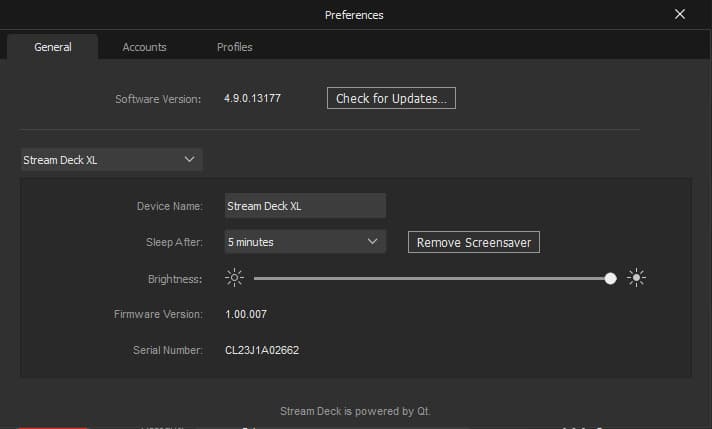712x429 pixels.
Task: Open the Stream Deck XL device dropdown
Action: tap(111, 160)
